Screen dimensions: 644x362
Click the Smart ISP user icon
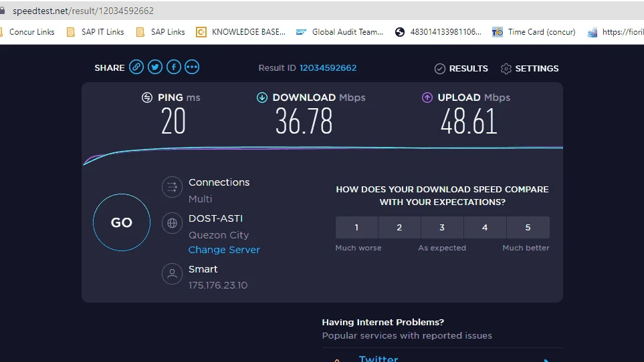[x=172, y=273]
